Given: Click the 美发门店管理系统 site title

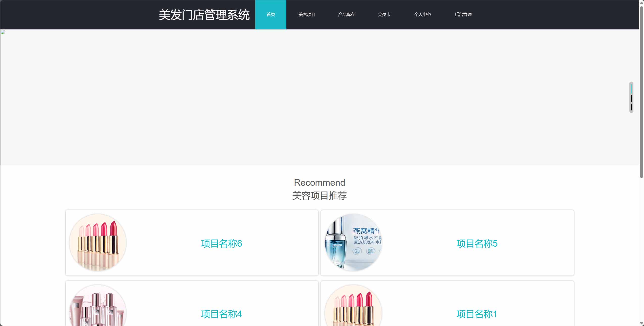Looking at the screenshot, I should coord(204,15).
